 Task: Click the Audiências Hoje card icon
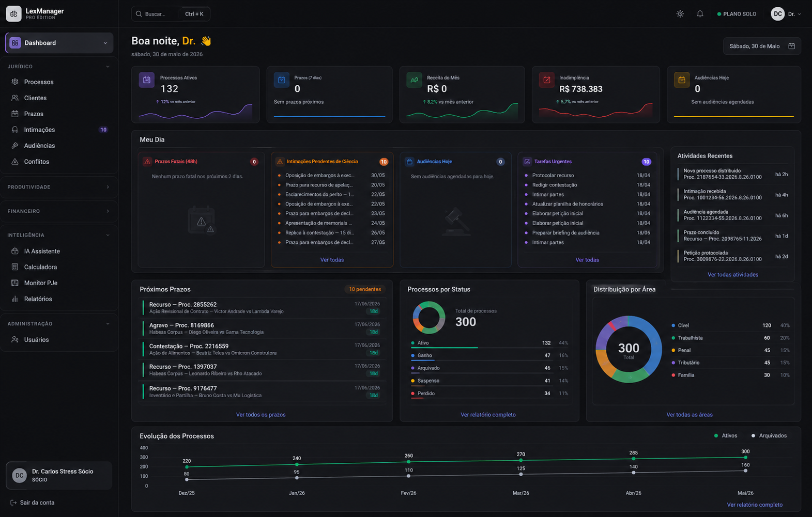[682, 80]
